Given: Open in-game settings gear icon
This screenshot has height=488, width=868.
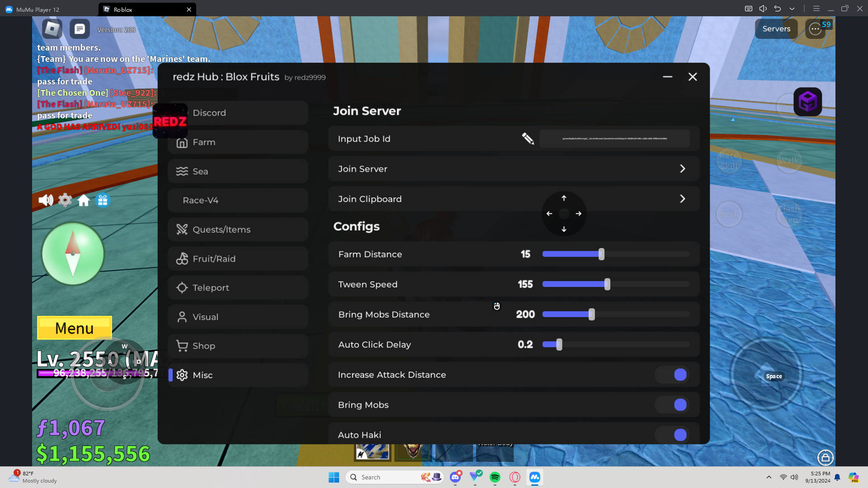Looking at the screenshot, I should coord(65,200).
